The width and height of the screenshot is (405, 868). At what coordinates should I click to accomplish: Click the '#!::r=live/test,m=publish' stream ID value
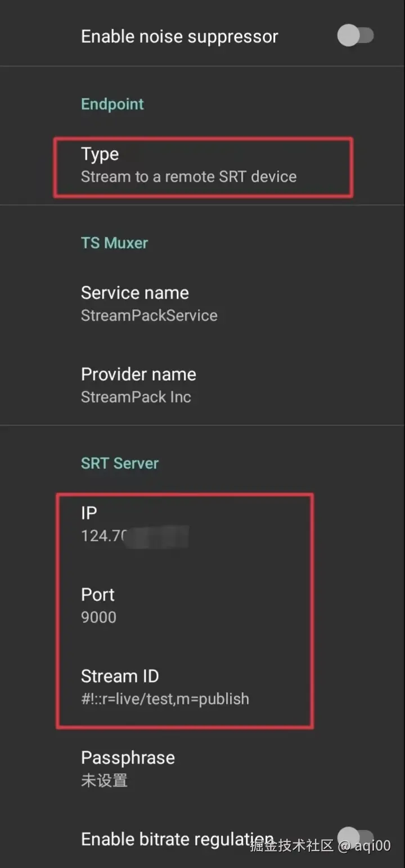tap(165, 699)
